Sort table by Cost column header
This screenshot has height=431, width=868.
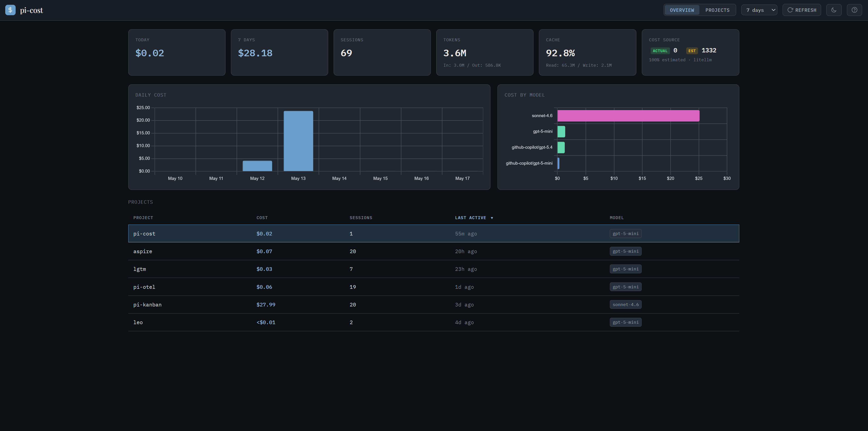(x=262, y=218)
